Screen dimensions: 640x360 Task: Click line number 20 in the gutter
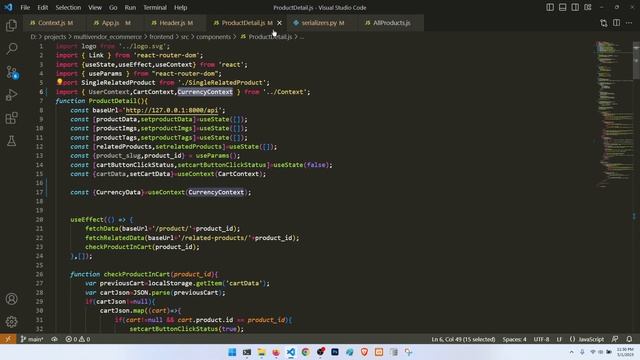coord(40,220)
